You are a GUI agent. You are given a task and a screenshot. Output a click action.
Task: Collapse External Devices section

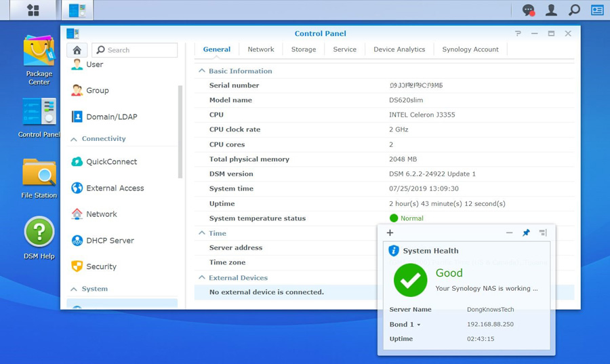(201, 277)
